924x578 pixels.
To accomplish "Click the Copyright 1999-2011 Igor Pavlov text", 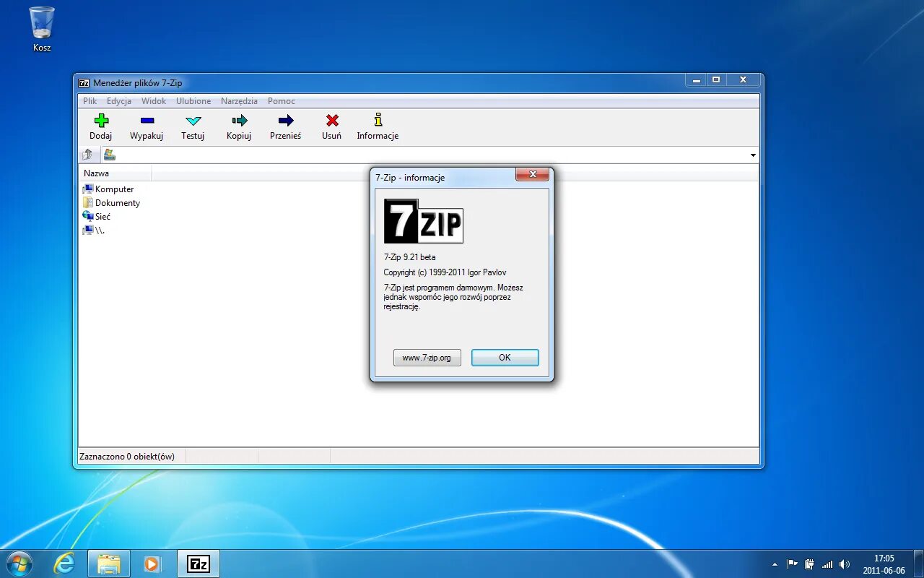I will point(445,272).
